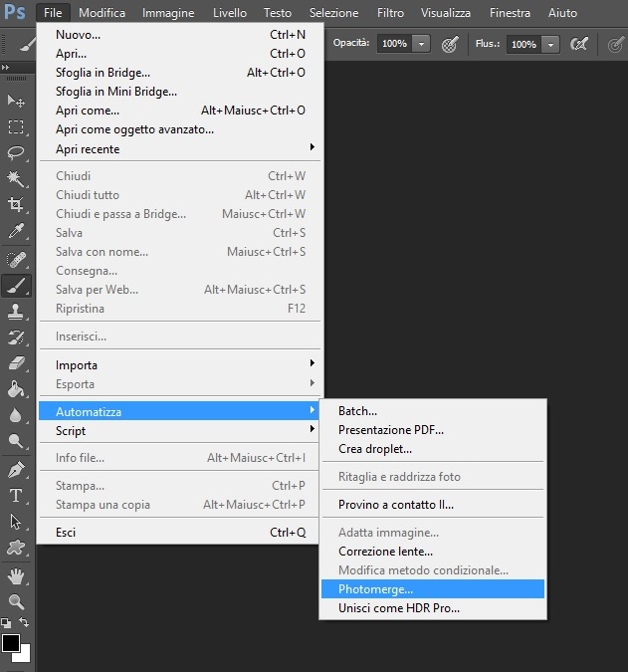The image size is (628, 672).
Task: Toggle pressure for size button
Action: click(616, 44)
